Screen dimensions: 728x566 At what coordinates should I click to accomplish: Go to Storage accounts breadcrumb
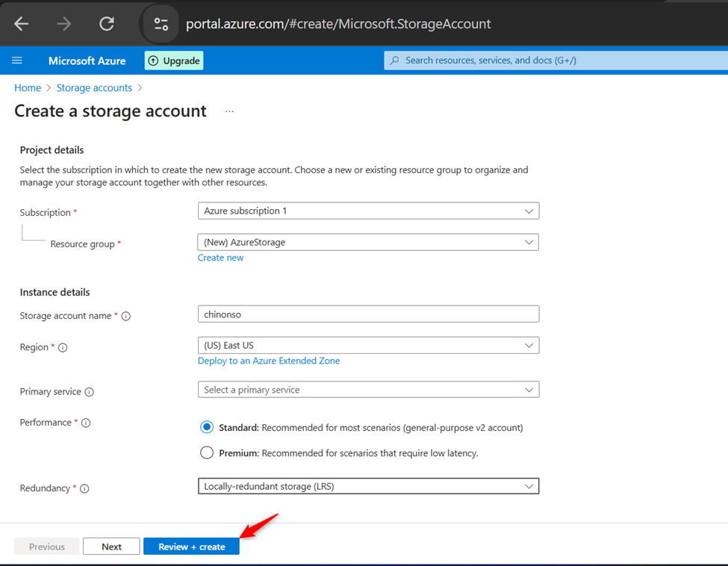94,88
